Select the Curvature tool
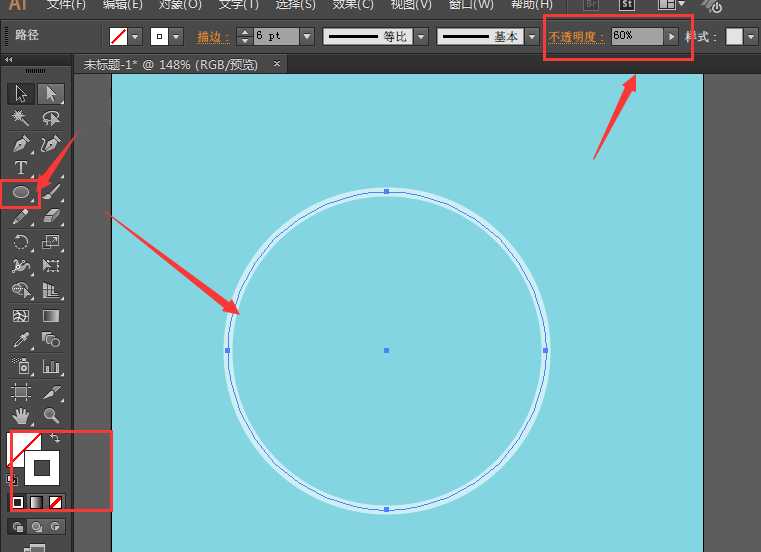The height and width of the screenshot is (552, 761). tap(50, 144)
